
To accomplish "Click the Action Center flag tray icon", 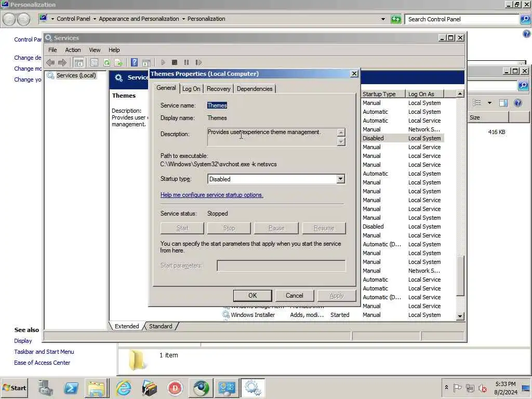I will point(457,388).
